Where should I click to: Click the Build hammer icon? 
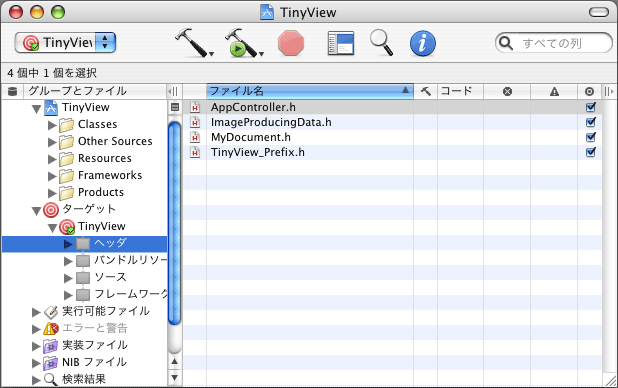[192, 43]
